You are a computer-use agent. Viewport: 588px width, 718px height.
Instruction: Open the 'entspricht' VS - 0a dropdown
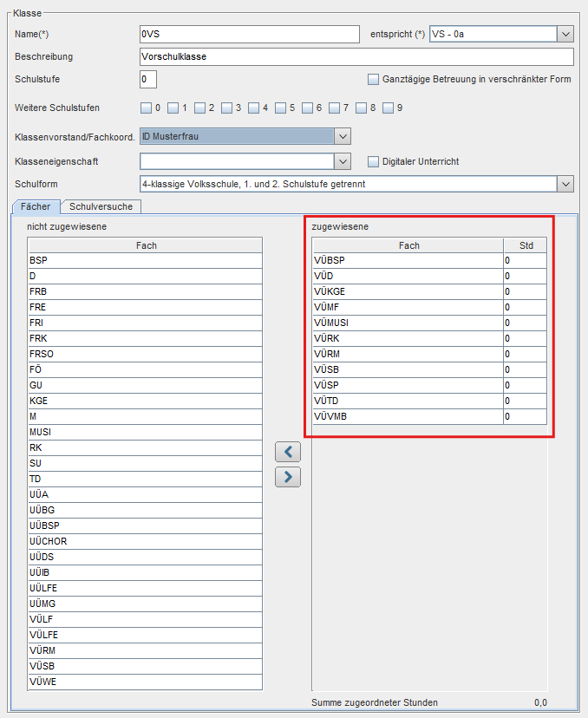tap(565, 35)
